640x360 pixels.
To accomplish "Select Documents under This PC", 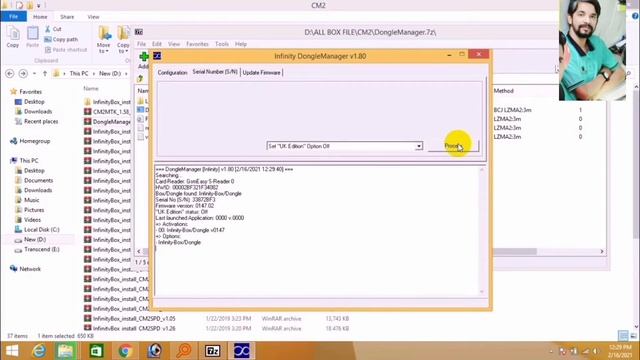I will (38, 180).
